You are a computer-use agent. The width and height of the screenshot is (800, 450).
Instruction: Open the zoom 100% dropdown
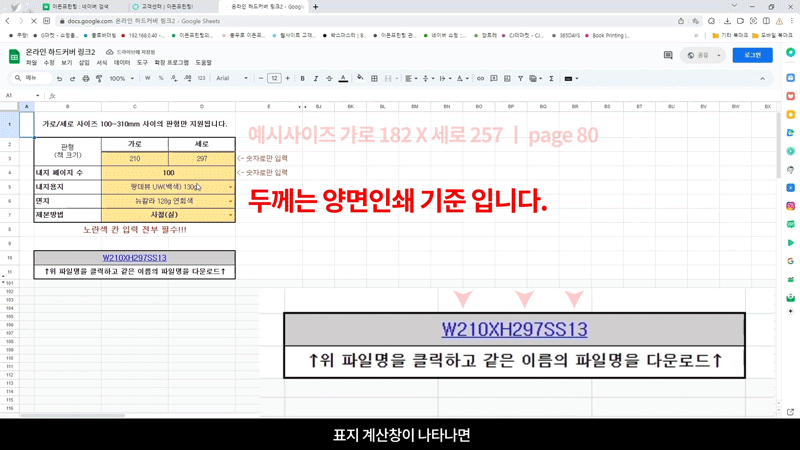121,79
